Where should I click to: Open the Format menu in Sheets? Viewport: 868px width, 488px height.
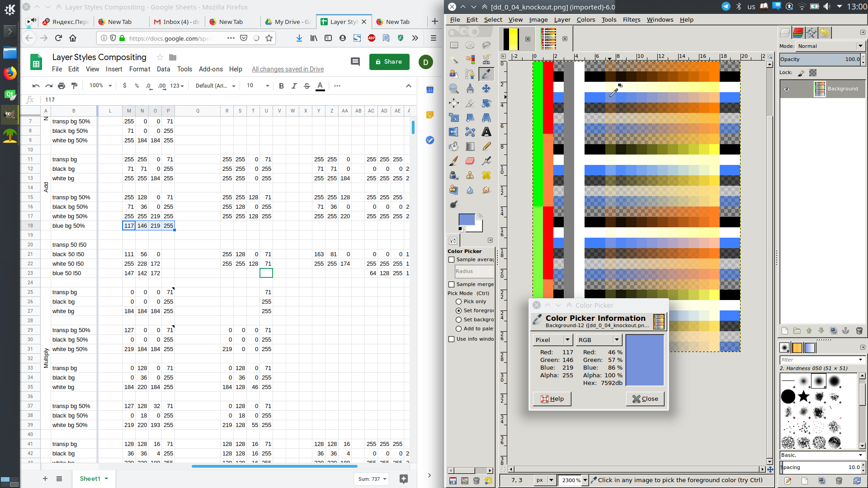tap(139, 69)
